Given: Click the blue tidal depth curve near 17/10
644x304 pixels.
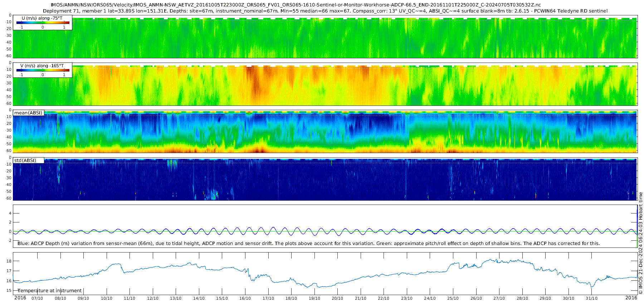Looking at the screenshot, I should tap(273, 227).
